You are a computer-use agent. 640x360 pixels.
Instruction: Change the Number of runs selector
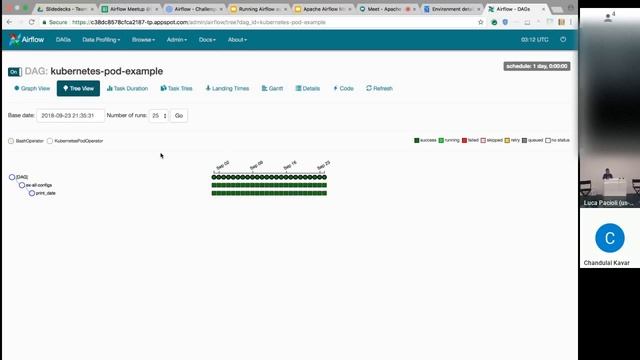(158, 116)
